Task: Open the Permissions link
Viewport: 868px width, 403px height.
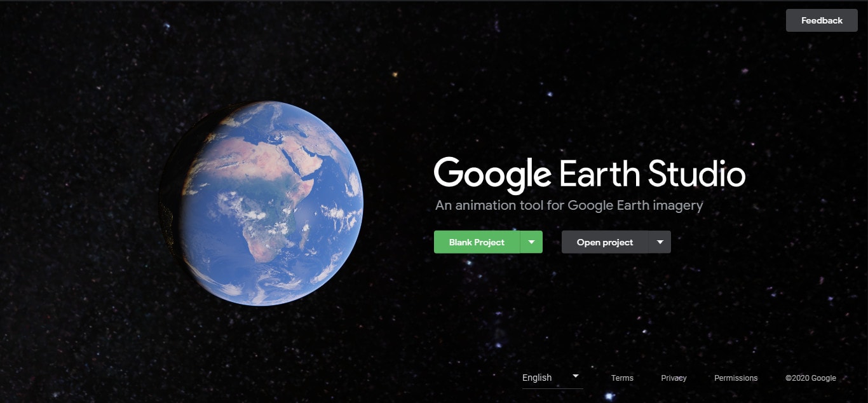Action: click(736, 378)
